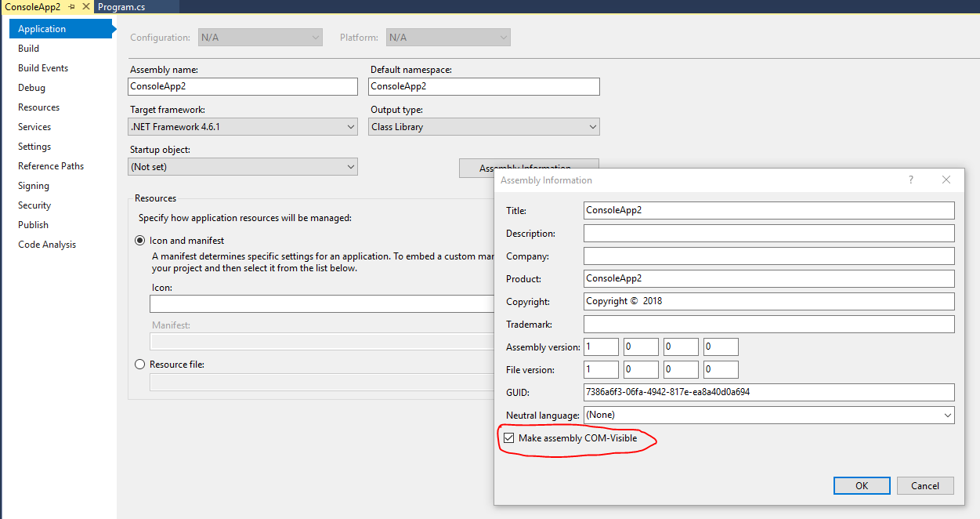
Task: Go to the Signing settings page
Action: pos(34,186)
